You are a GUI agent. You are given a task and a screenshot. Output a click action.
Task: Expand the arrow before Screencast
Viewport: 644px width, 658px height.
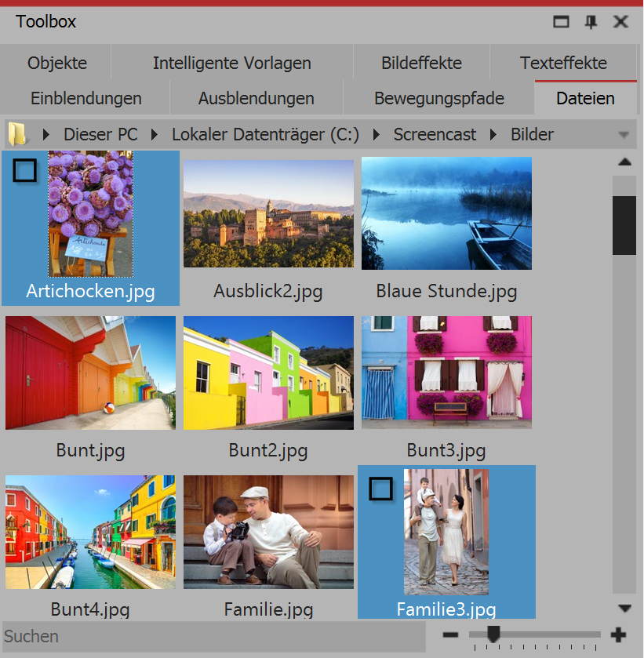tap(377, 135)
